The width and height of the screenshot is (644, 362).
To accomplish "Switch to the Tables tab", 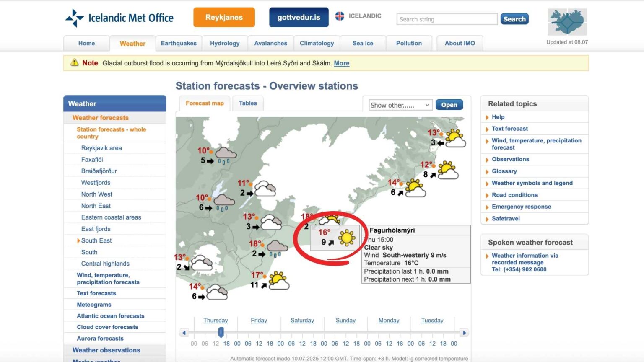I will 248,103.
